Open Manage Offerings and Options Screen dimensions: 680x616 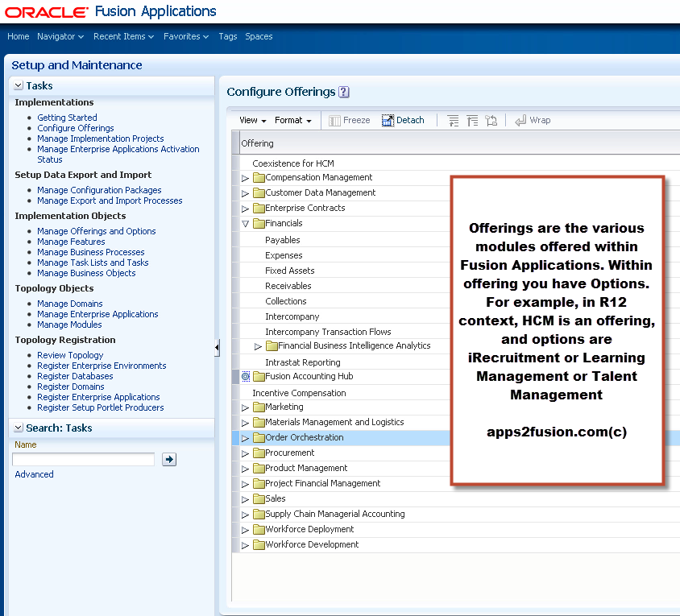96,231
